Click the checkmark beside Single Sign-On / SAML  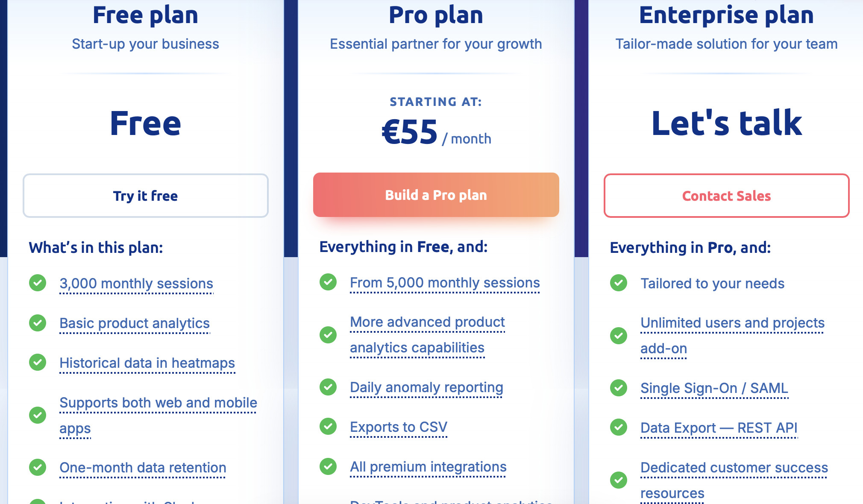[x=618, y=389]
